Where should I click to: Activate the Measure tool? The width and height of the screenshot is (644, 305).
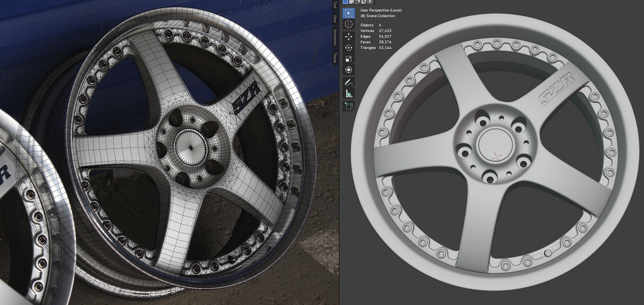[x=348, y=94]
